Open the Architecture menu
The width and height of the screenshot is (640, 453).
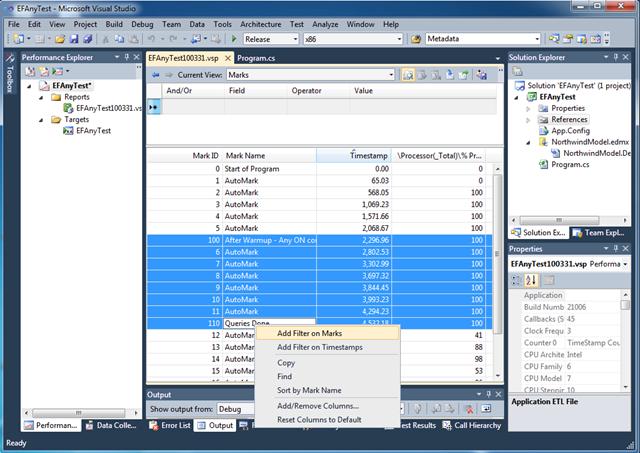(x=260, y=24)
